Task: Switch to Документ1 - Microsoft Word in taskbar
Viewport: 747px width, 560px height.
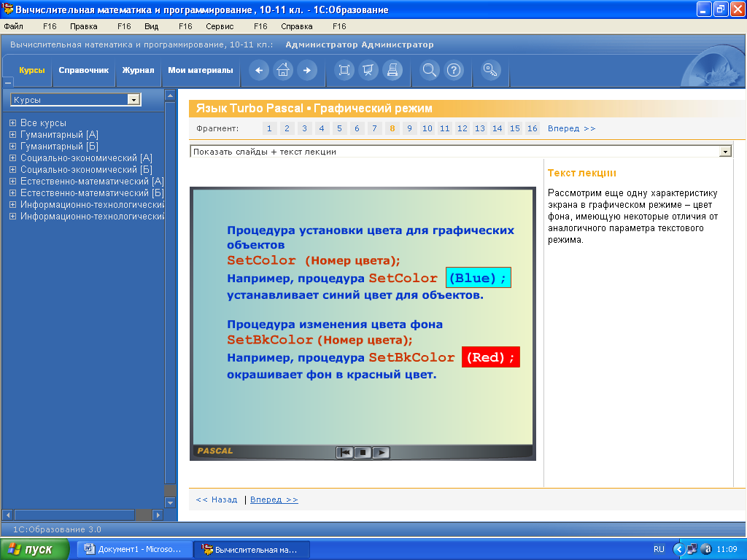Action: (135, 549)
